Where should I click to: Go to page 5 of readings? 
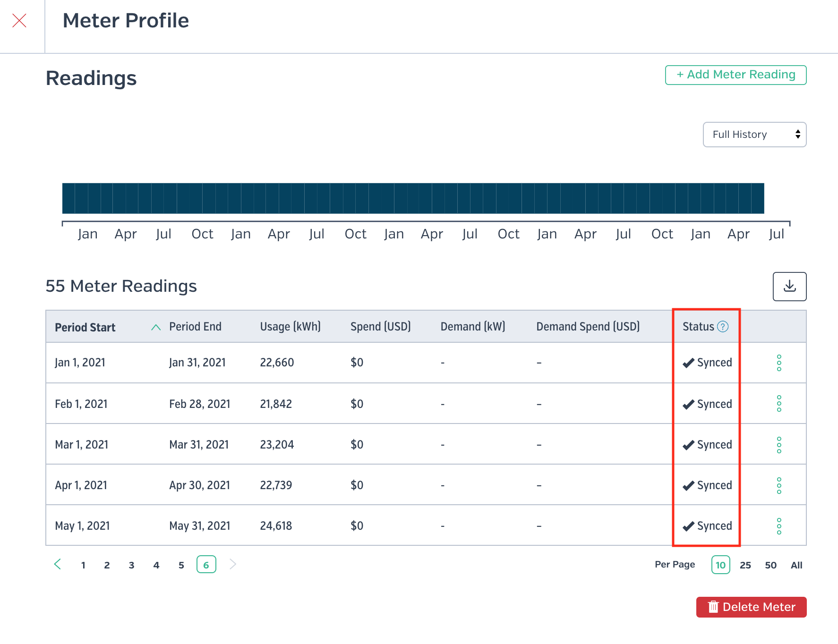pyautogui.click(x=181, y=565)
